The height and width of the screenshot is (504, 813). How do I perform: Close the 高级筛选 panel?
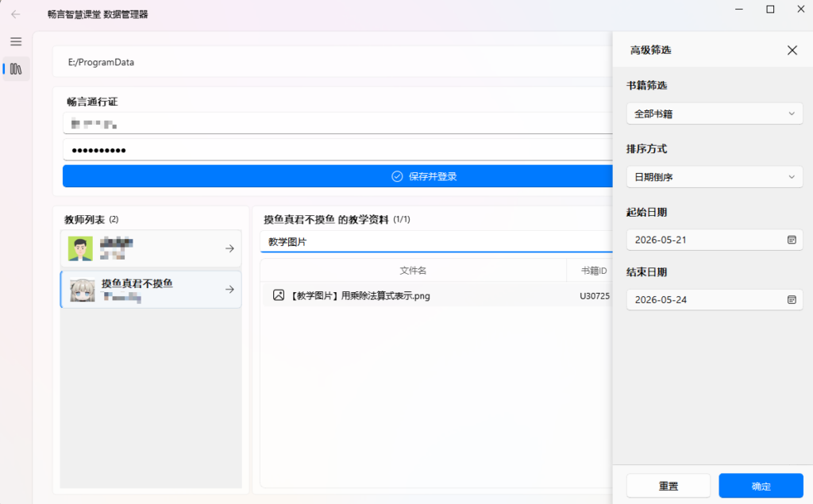(x=792, y=50)
